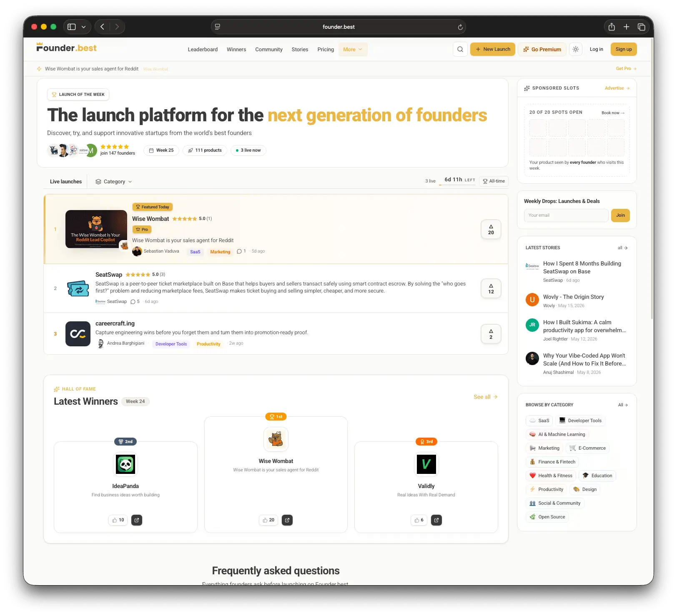The width and height of the screenshot is (677, 616).
Task: Expand the More navigation dropdown
Action: tap(353, 49)
